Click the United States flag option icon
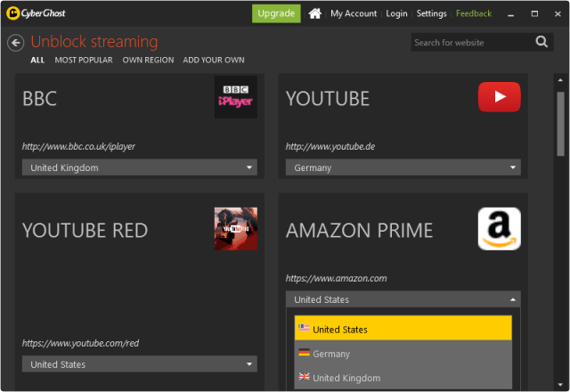 [304, 328]
